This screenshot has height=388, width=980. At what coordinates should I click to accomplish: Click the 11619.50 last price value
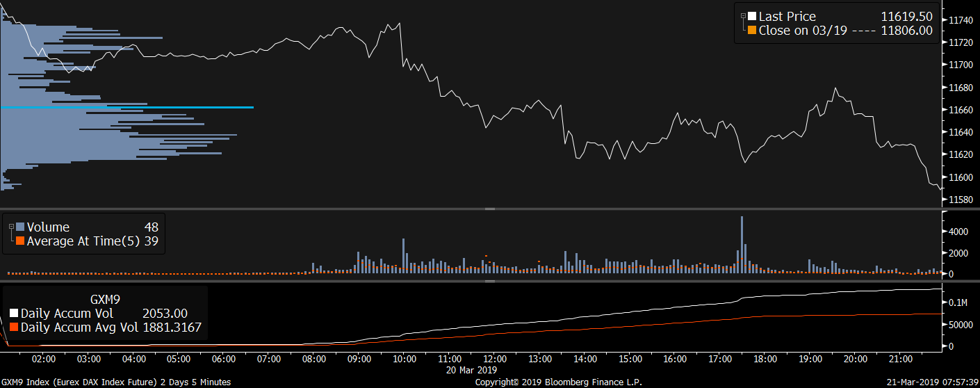906,17
